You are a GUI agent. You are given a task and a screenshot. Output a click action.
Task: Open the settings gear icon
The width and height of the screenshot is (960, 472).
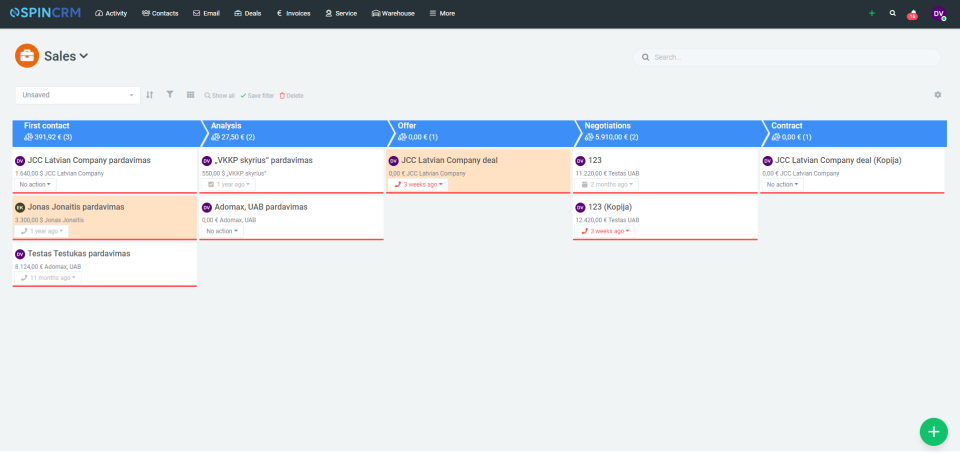click(x=937, y=95)
